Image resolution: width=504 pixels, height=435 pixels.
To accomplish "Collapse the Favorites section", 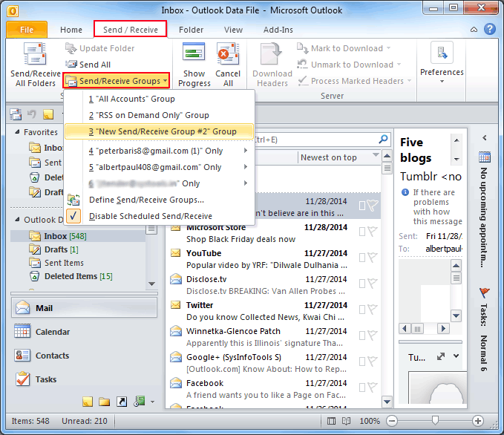I will (17, 132).
